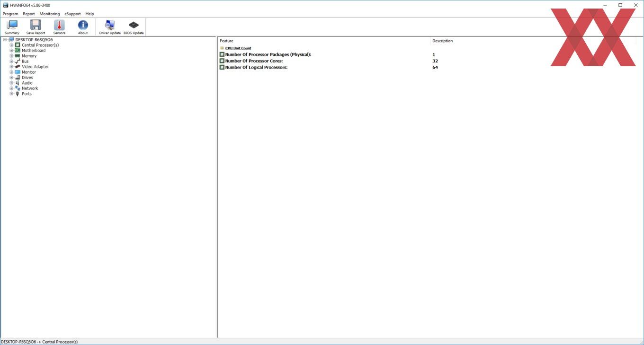Select the Network tree label
This screenshot has height=345, width=644.
click(30, 88)
